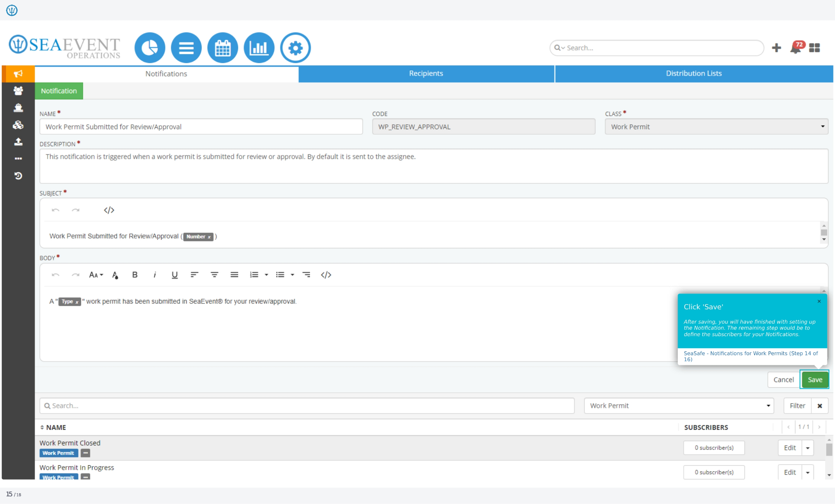Open Body editor source code view
Screen dimensions: 835x504
coord(326,275)
